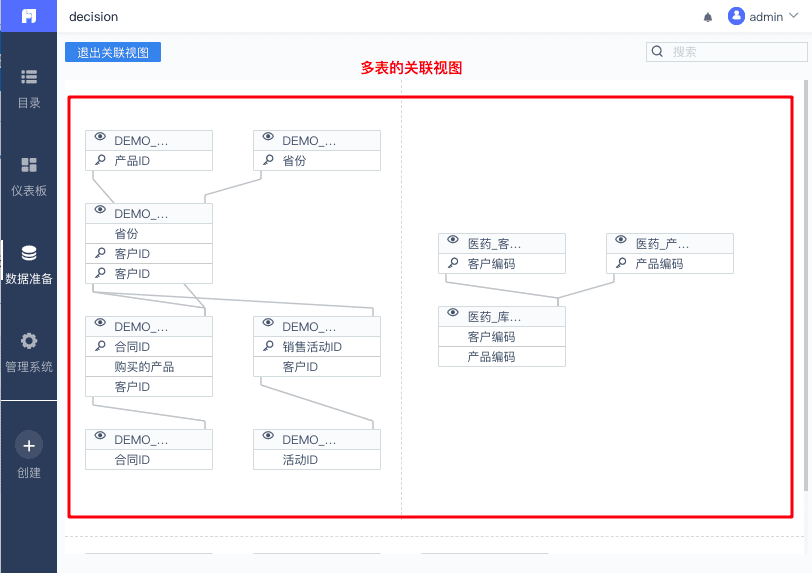Toggle eye icon of DEMO table with key 省份
Image resolution: width=812 pixels, height=573 pixels.
pyautogui.click(x=268, y=137)
